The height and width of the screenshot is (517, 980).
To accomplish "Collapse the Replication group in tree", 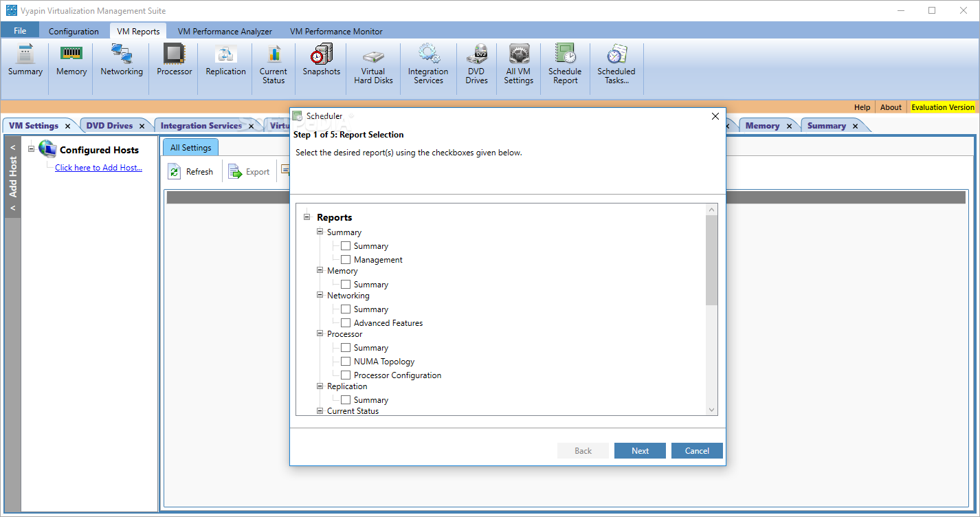I will 320,386.
